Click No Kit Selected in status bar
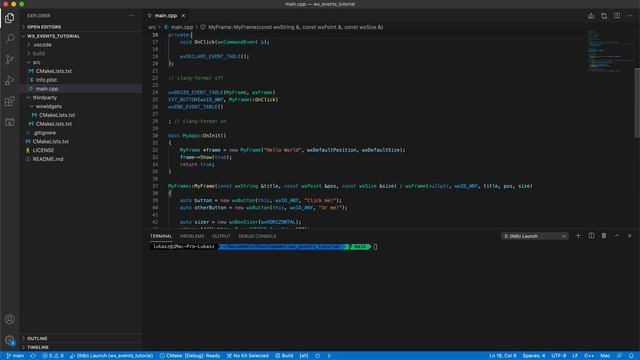The width and height of the screenshot is (640, 360). [x=247, y=356]
